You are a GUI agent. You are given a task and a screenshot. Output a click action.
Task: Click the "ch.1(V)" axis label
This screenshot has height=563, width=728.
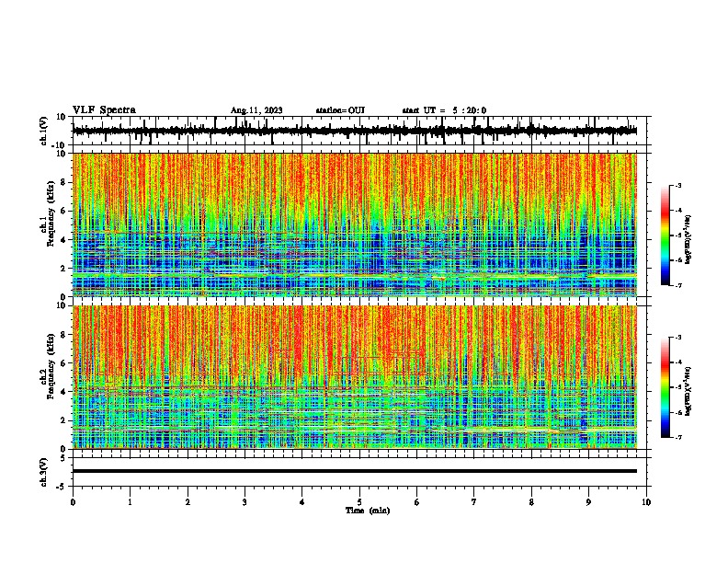coord(43,131)
